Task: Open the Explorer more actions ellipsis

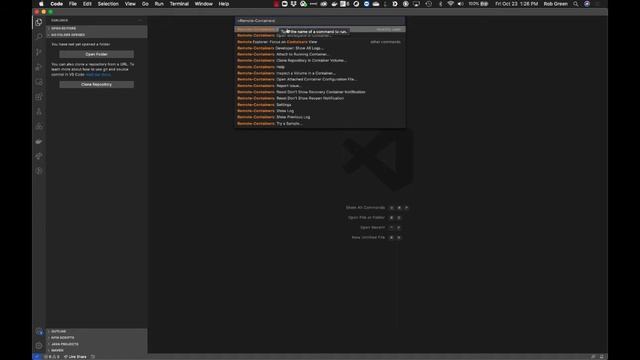Action: tap(140, 20)
